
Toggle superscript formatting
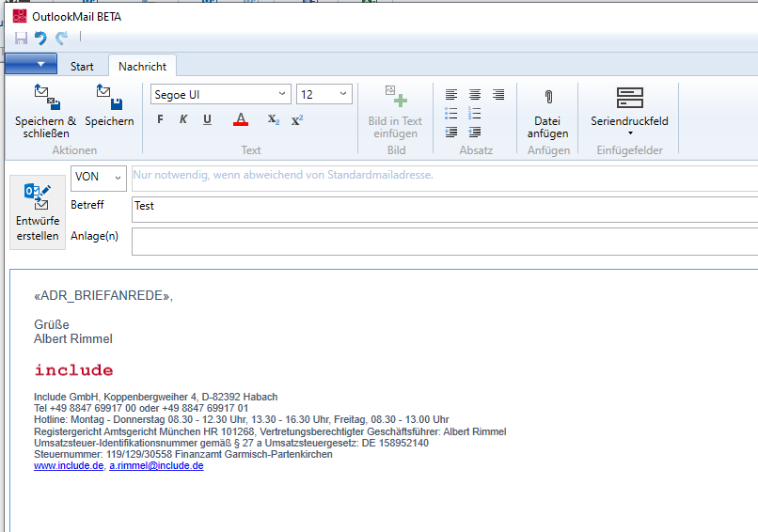(297, 119)
